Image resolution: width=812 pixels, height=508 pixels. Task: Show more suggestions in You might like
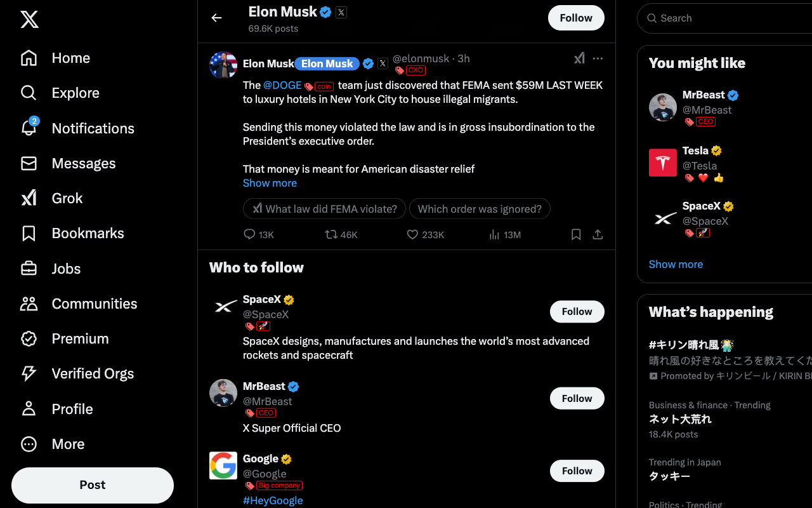point(676,264)
